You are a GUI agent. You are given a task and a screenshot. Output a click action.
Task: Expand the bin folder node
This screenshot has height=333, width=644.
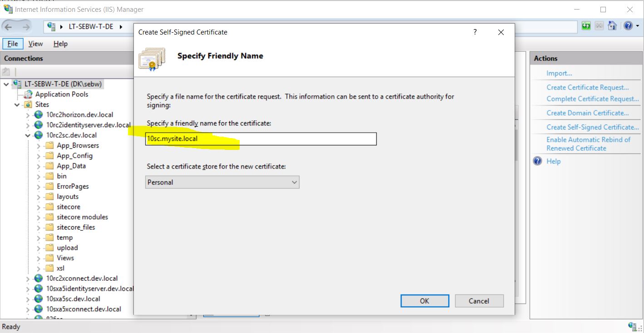point(39,176)
